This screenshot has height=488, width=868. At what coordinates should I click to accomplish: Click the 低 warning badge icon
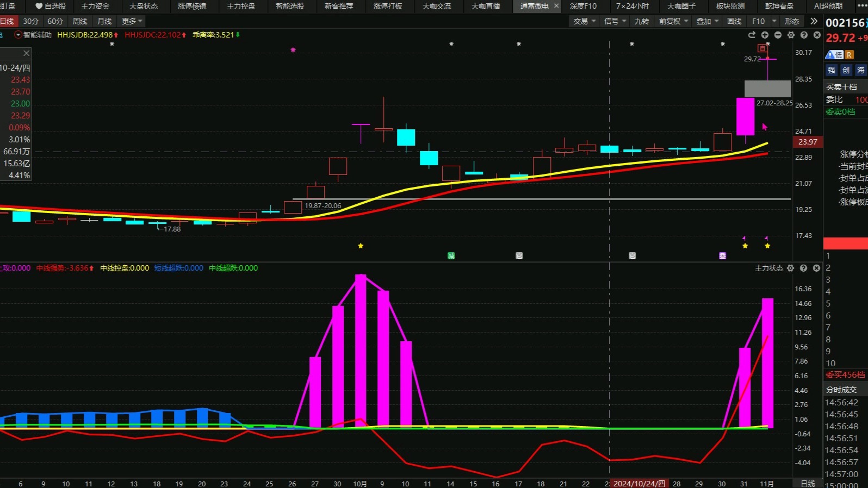pyautogui.click(x=834, y=54)
